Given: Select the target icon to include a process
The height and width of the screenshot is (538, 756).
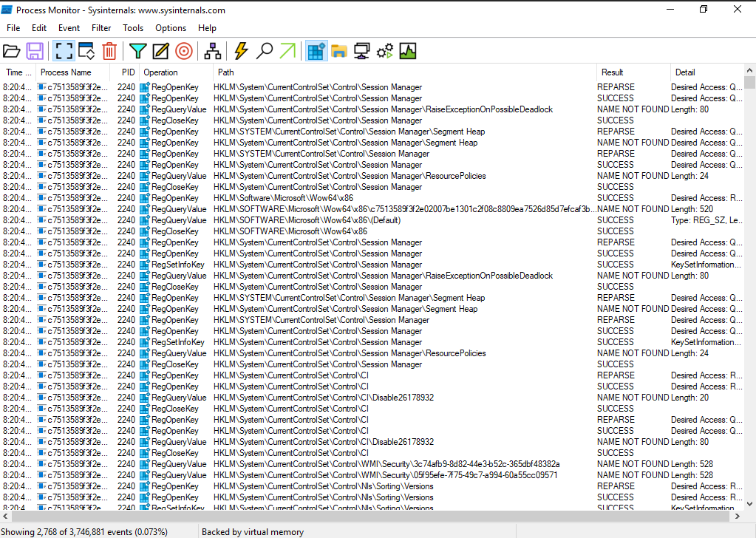Looking at the screenshot, I should pos(184,51).
